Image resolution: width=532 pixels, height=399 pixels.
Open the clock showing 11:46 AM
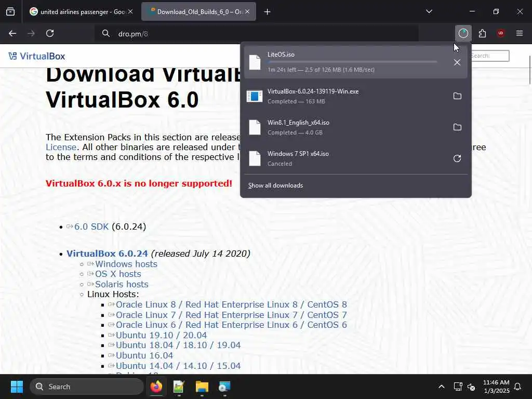click(496, 387)
